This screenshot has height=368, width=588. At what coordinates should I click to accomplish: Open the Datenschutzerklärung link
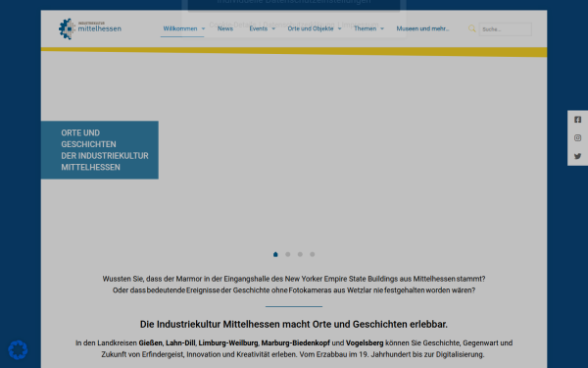pos(299,25)
